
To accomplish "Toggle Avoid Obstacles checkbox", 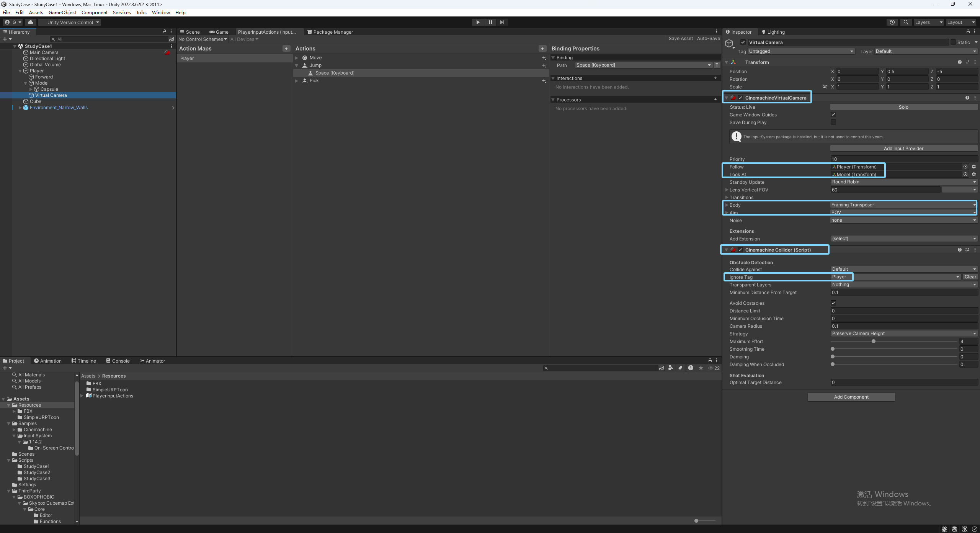I will (x=833, y=303).
